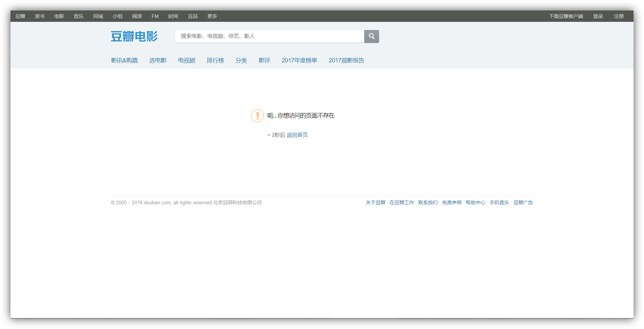Screen dimensions: 644x329
Task: Click 关于豆瓣 footer link
Action: [x=376, y=203]
